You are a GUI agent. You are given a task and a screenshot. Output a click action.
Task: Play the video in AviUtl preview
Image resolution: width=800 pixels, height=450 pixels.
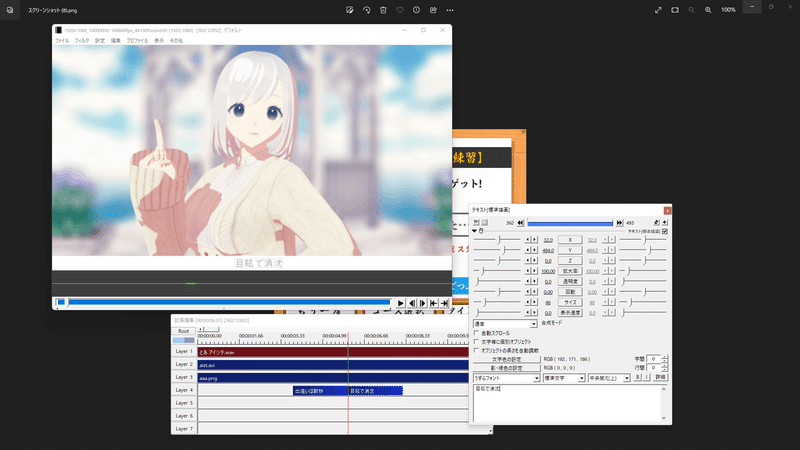click(401, 303)
